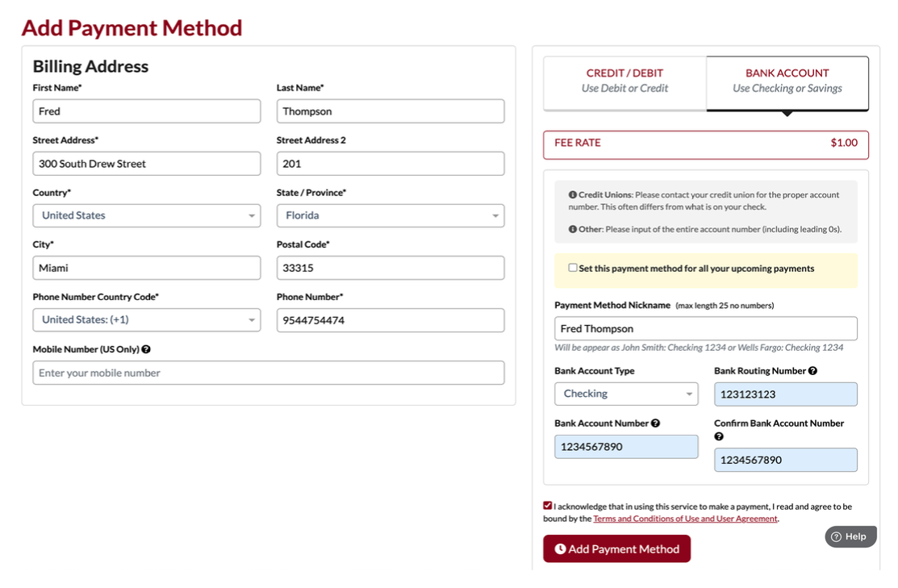
Task: Click the alert icon on Add Payment Method
Action: (x=560, y=548)
